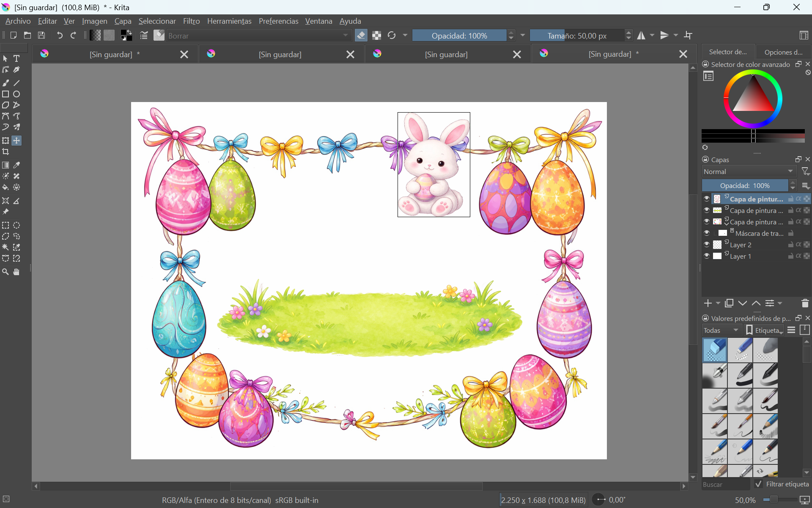Viewport: 812px width, 508px height.
Task: Select the Zoom tool
Action: click(5, 272)
